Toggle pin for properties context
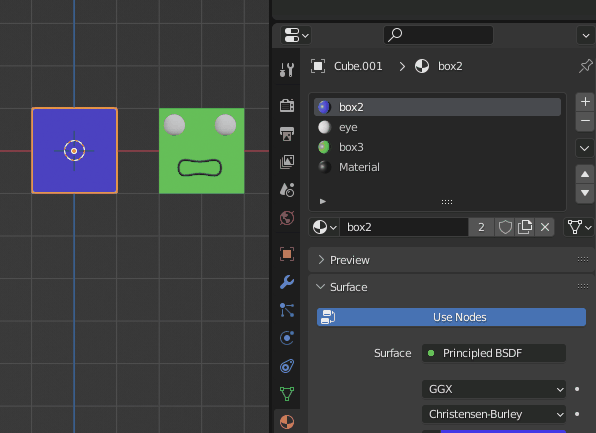596x433 pixels. pos(585,66)
